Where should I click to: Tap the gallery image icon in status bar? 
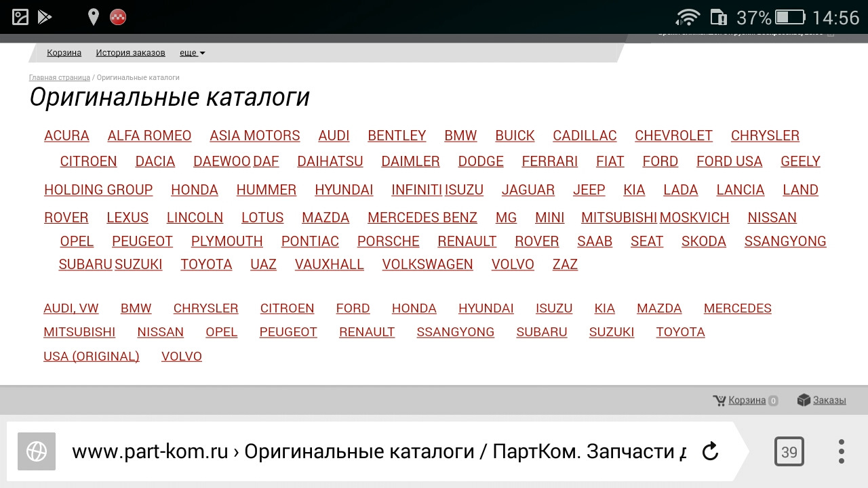pos(20,17)
